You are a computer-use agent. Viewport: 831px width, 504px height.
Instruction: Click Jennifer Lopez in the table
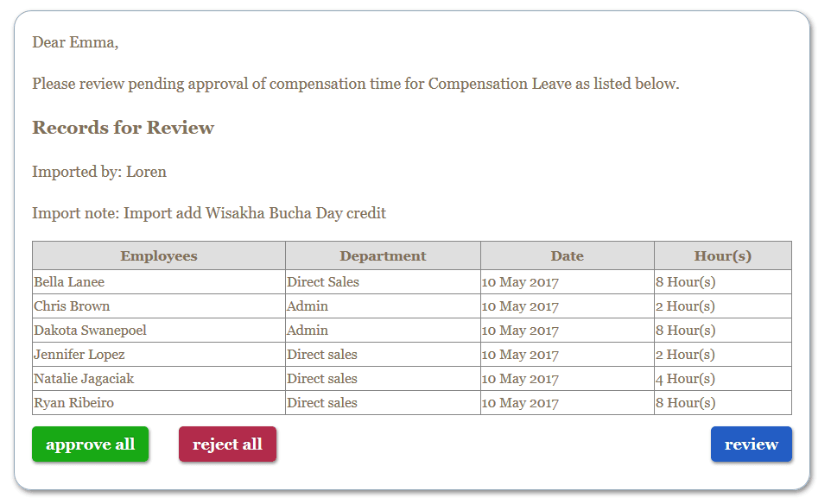pyautogui.click(x=79, y=355)
